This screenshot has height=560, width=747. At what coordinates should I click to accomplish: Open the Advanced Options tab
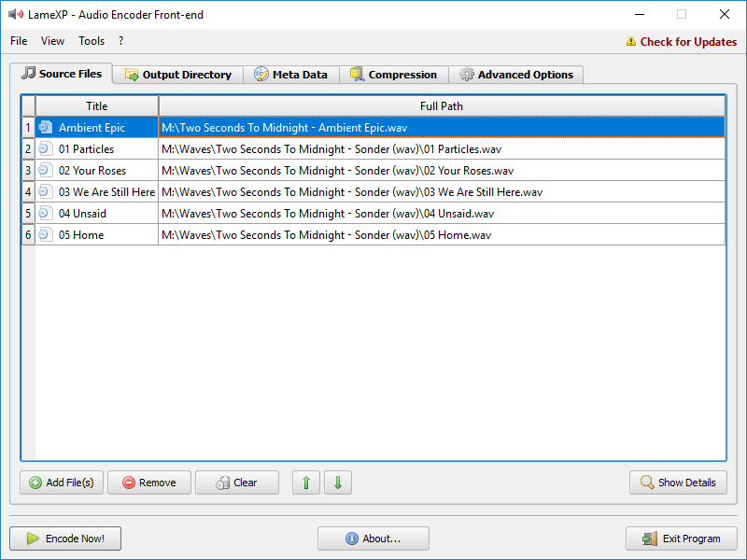pyautogui.click(x=516, y=75)
